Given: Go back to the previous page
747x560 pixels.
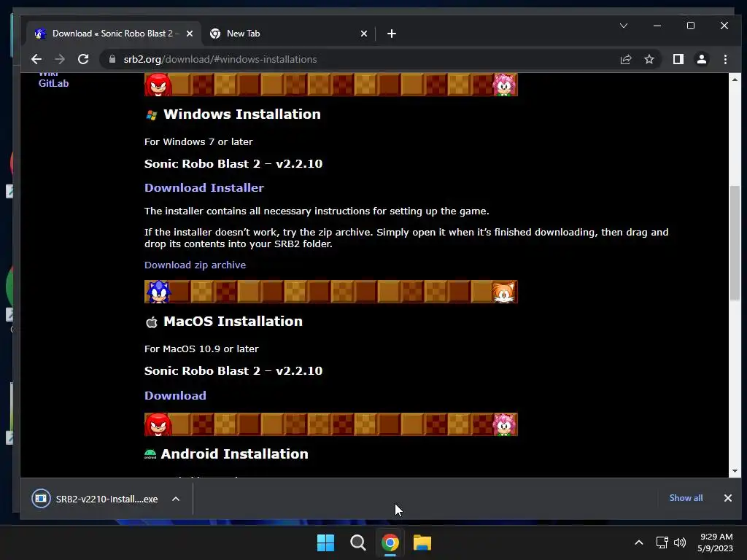Looking at the screenshot, I should pos(36,60).
